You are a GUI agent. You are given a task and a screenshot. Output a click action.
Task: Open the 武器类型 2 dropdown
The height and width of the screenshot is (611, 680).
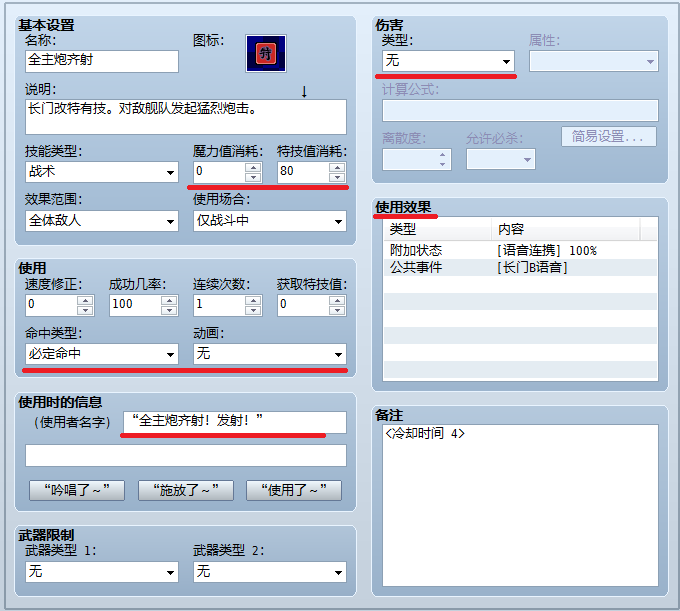(270, 572)
